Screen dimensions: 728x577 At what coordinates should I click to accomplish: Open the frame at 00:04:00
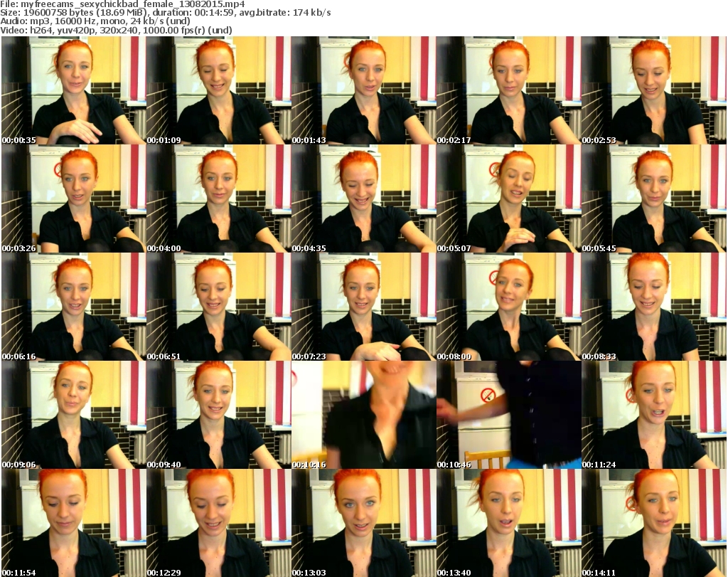(x=219, y=198)
